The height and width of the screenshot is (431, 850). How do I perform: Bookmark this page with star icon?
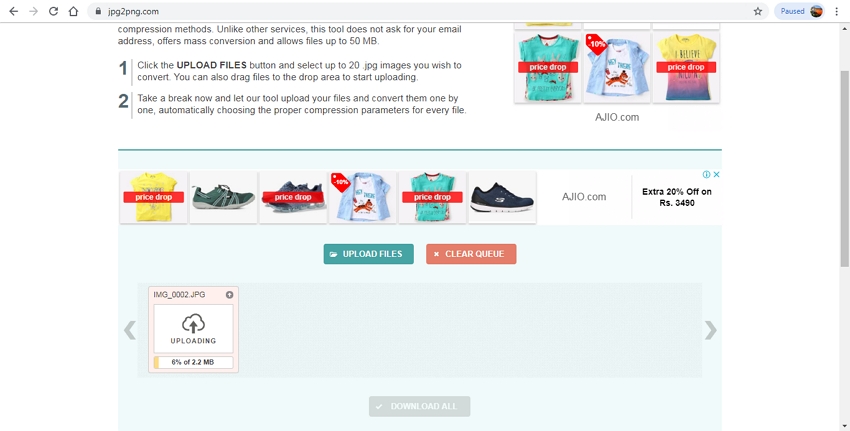(x=758, y=11)
